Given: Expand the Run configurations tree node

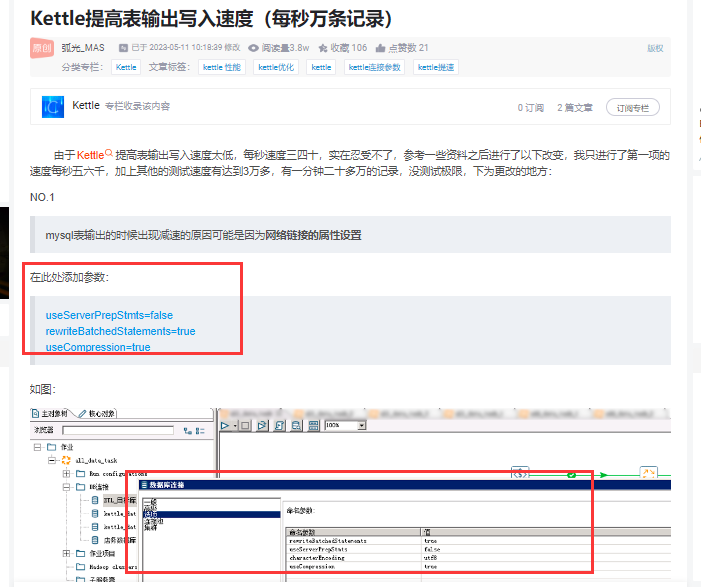Looking at the screenshot, I should tap(66, 473).
